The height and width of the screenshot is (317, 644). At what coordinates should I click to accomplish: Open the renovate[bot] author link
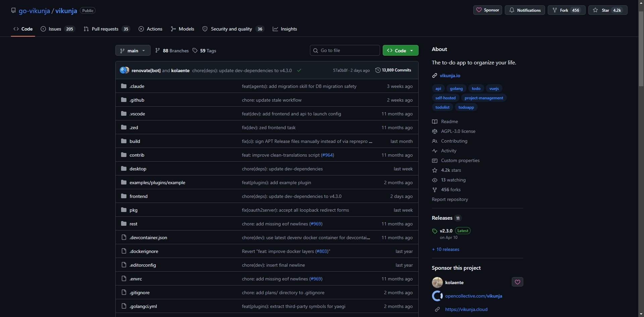tap(146, 70)
